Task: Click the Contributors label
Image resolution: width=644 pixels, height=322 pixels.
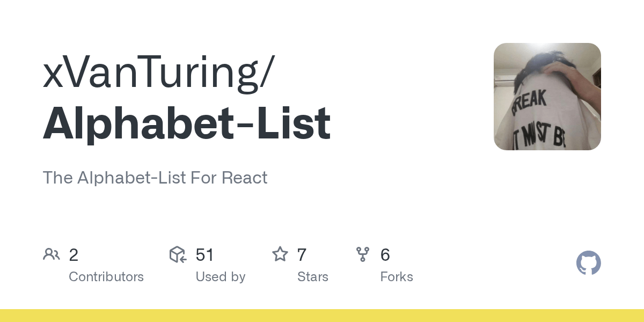Action: coord(106,277)
